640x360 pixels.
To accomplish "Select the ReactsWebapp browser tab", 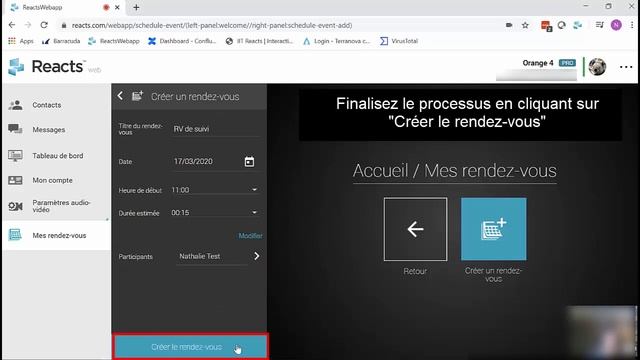I will pyautogui.click(x=65, y=7).
